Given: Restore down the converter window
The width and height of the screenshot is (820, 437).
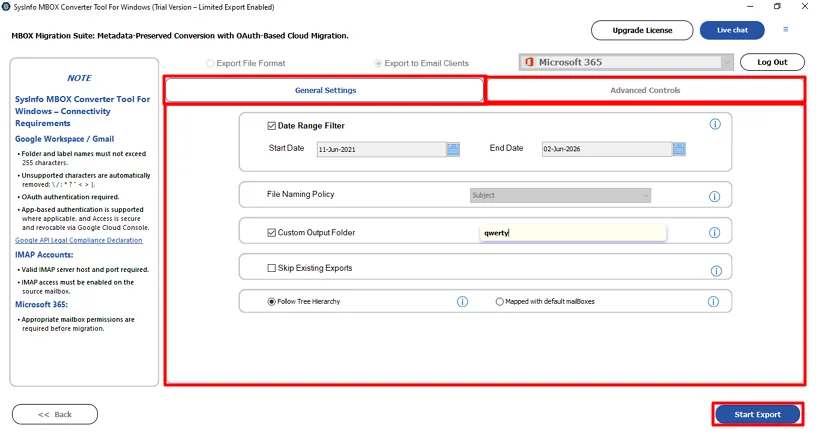Looking at the screenshot, I should pyautogui.click(x=777, y=6).
